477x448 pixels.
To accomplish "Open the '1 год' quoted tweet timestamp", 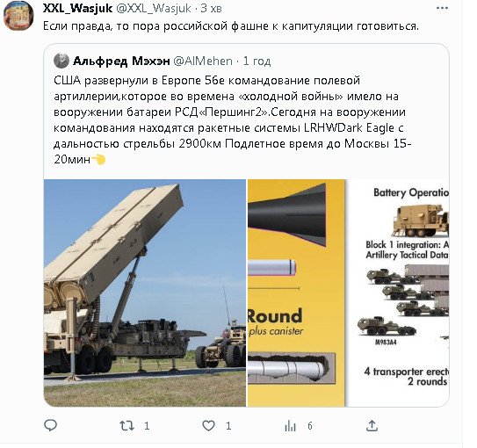I will coord(257,61).
